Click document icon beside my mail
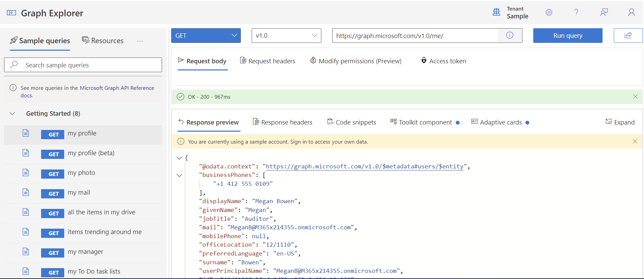This screenshot has width=644, height=279. coord(26,192)
